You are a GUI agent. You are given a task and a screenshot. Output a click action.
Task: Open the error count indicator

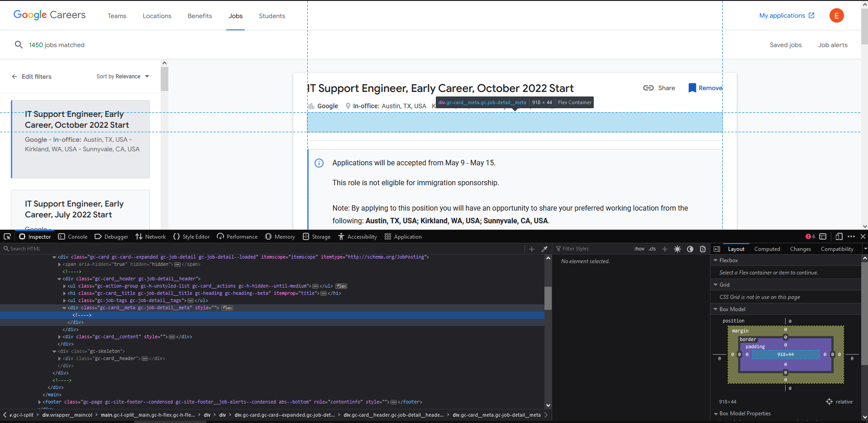(x=811, y=236)
